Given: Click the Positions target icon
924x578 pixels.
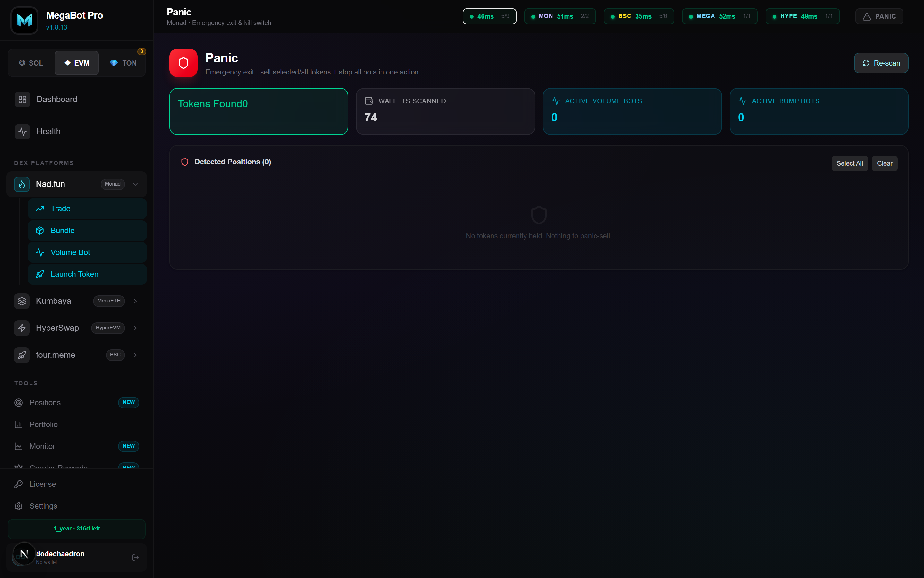Looking at the screenshot, I should pos(18,403).
